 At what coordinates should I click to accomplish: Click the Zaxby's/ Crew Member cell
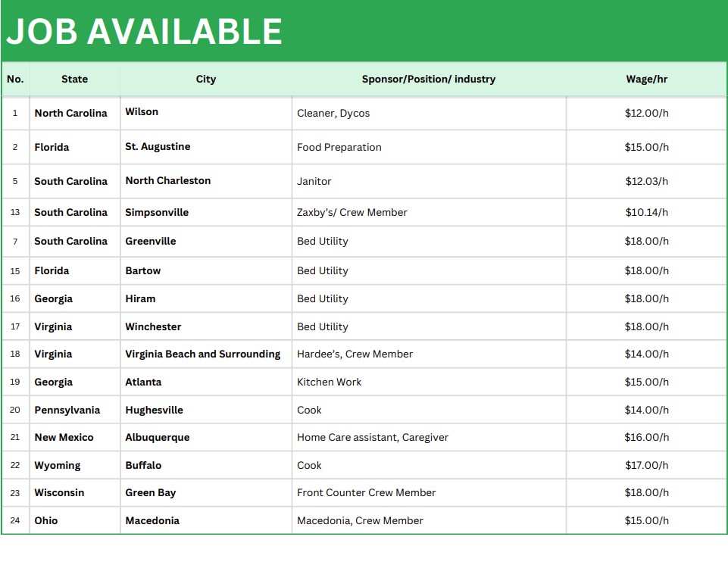tap(352, 213)
